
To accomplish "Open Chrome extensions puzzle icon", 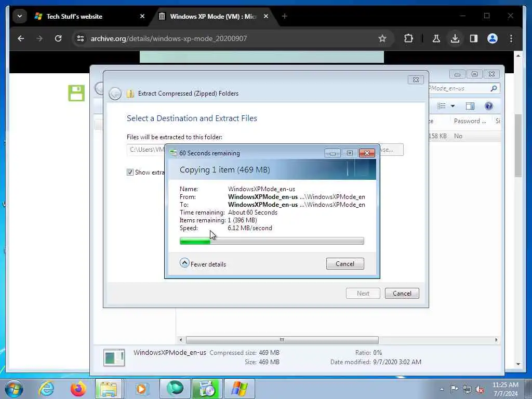I will (x=408, y=38).
